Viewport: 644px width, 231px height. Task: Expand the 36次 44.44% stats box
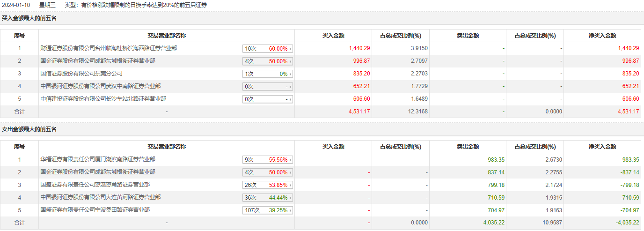click(x=268, y=198)
